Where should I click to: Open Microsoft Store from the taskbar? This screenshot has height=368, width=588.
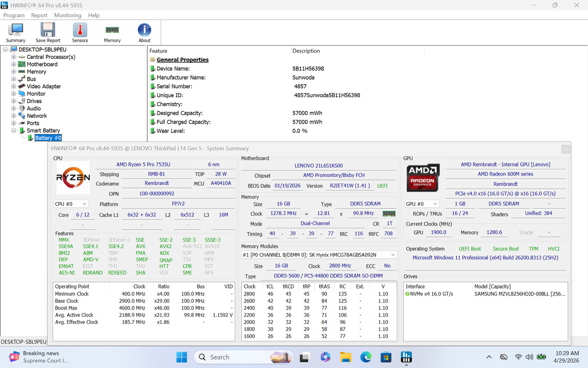click(x=386, y=357)
